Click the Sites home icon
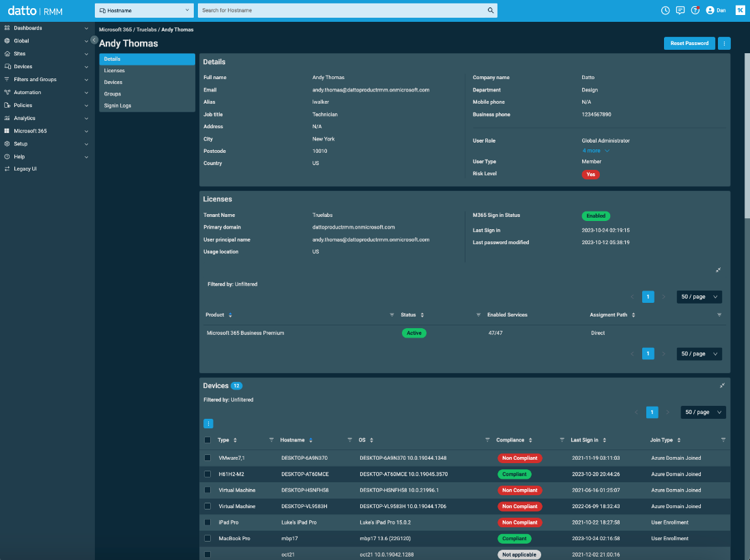Viewport: 750px width, 560px height. [7, 54]
